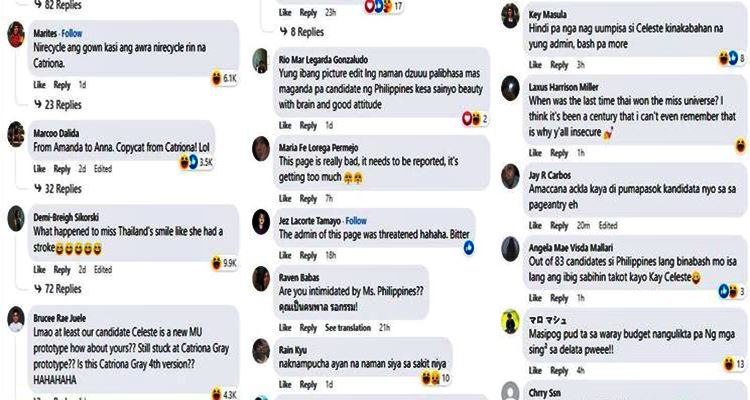The width and height of the screenshot is (750, 400).
Task: Open Brucee Rae Juele's profile name
Action: 60,318
